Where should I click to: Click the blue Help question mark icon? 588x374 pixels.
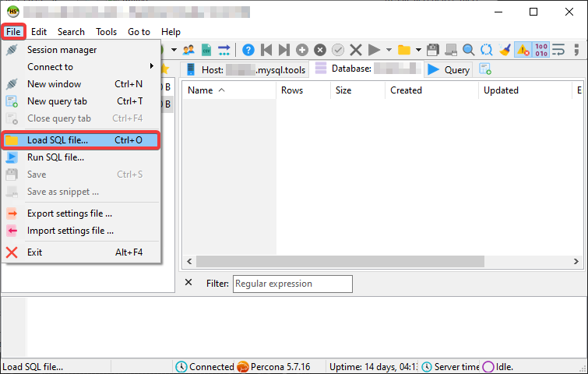(248, 50)
